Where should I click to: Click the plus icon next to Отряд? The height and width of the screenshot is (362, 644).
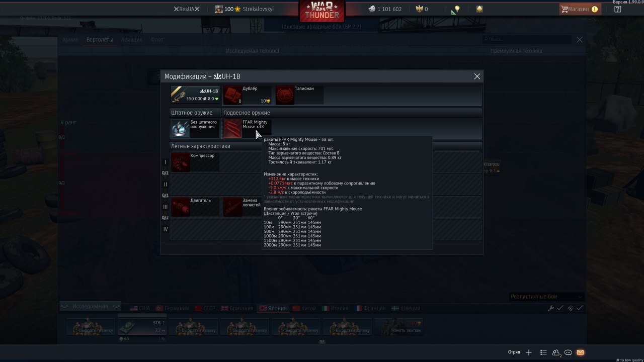(x=528, y=352)
